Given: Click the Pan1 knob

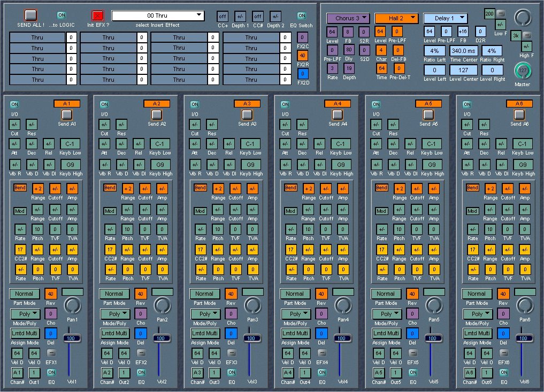Looking at the screenshot, I should pos(72,306).
